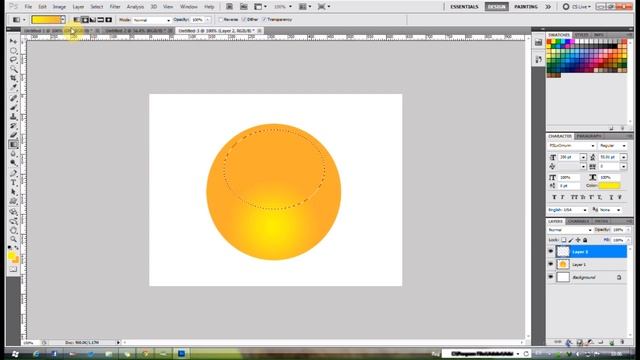Image resolution: width=640 pixels, height=360 pixels.
Task: Open CS Live button
Action: [x=576, y=7]
